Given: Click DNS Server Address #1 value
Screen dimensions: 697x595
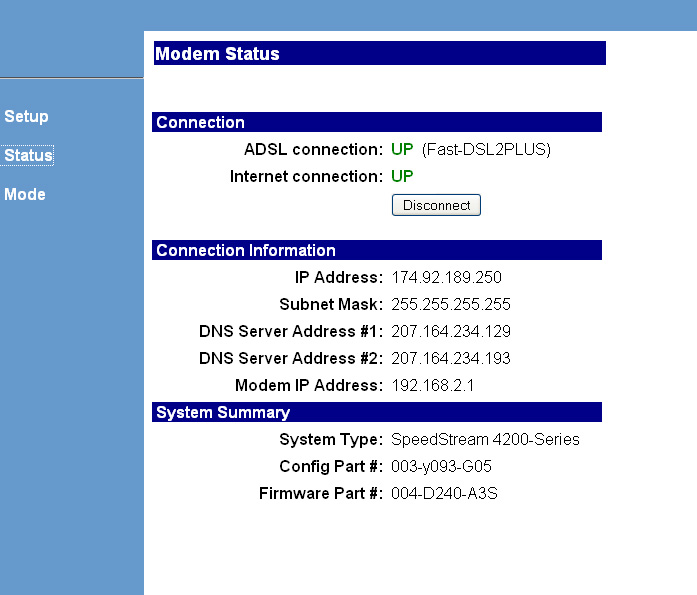Looking at the screenshot, I should [x=451, y=331].
